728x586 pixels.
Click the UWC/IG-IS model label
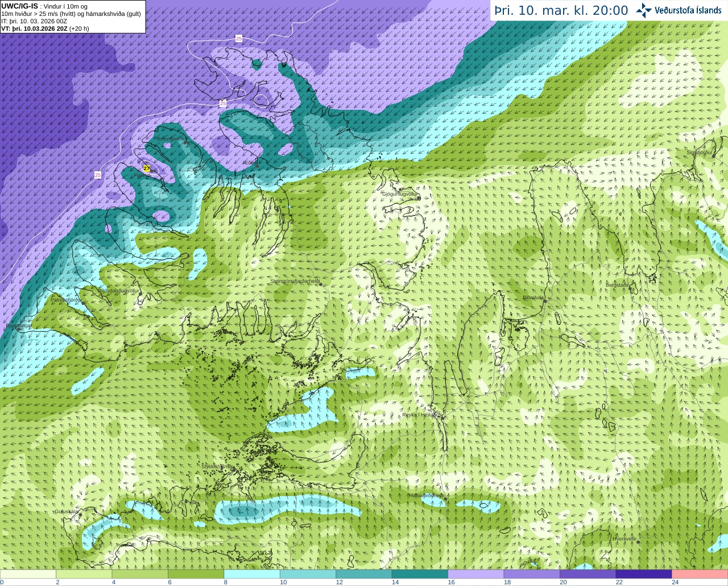[x=19, y=6]
